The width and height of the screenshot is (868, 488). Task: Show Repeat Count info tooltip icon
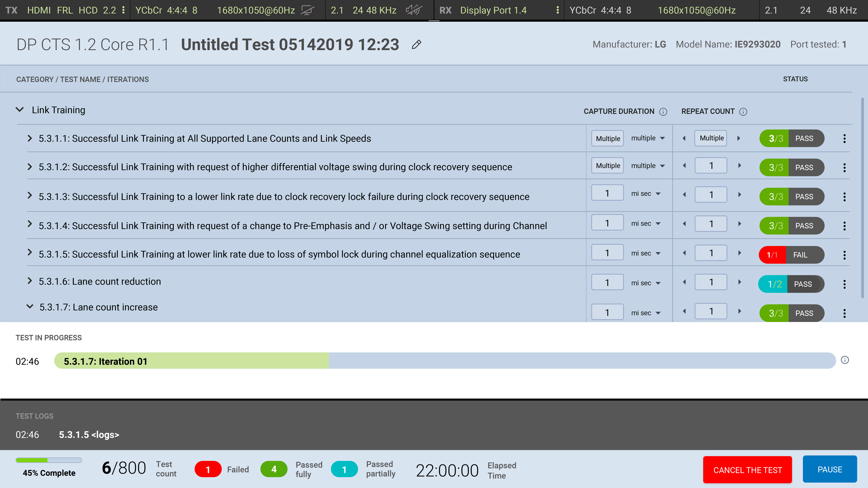point(743,112)
